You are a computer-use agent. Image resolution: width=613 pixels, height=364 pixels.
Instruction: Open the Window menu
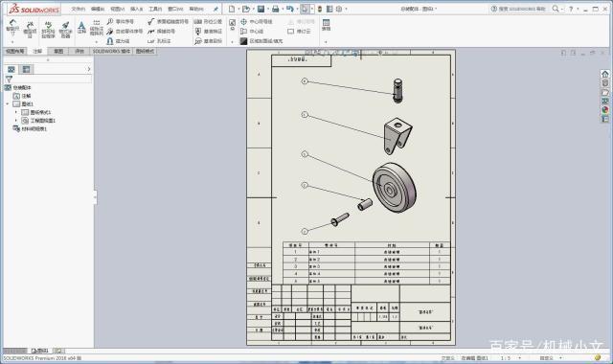[x=175, y=9]
